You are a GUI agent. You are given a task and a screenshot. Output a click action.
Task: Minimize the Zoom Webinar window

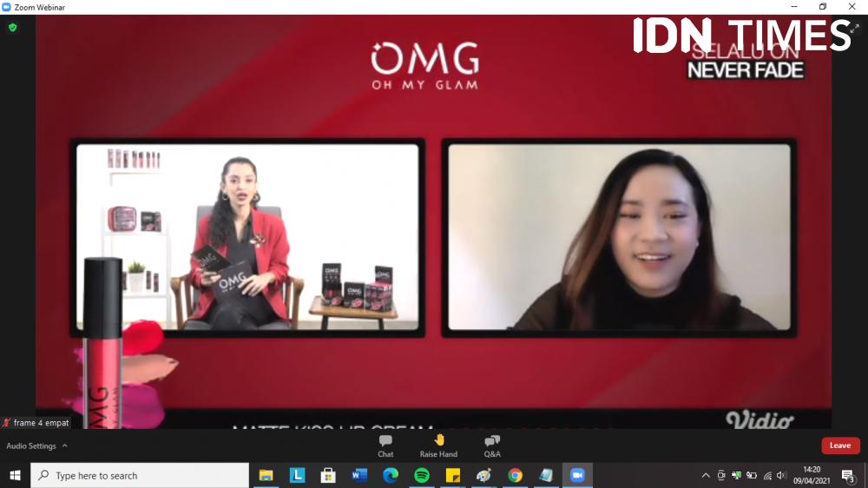coord(794,7)
